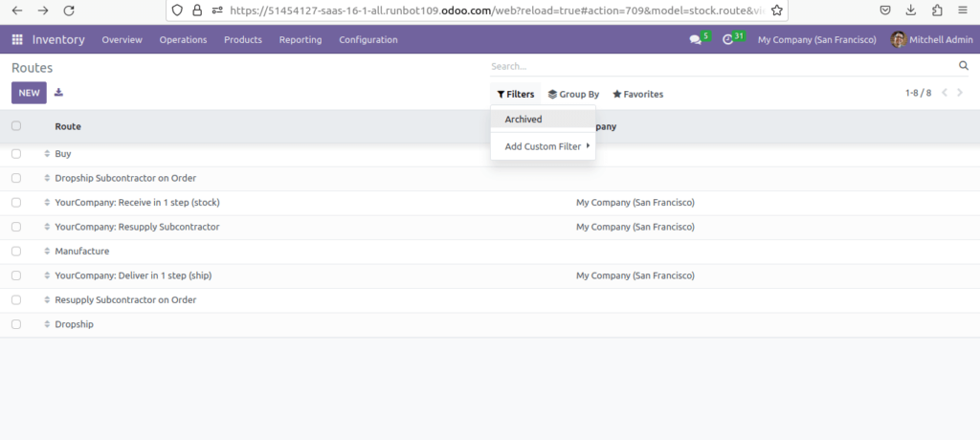Open company switcher My Company (San Francisco)
The width and height of the screenshot is (980, 440).
817,39
